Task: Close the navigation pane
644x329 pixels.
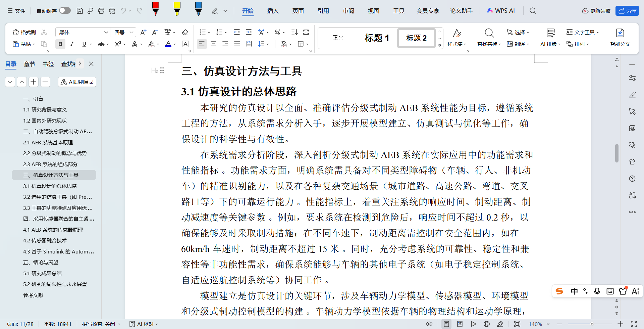Action: (91, 64)
